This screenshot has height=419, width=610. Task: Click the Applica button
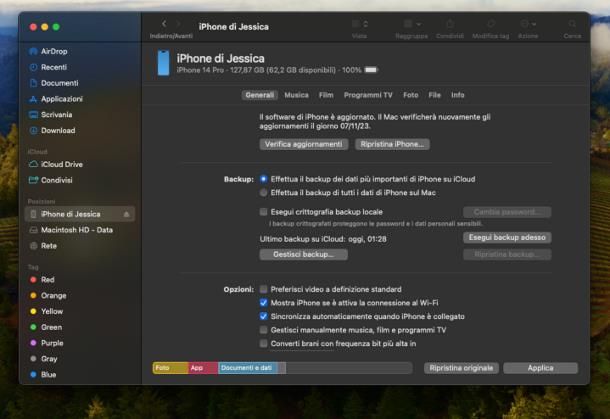(540, 368)
